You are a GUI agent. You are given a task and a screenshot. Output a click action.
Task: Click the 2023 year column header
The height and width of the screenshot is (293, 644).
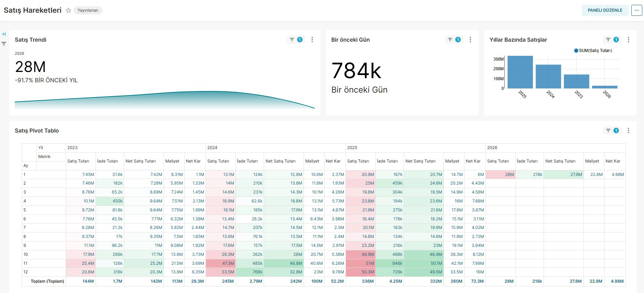[x=73, y=148]
